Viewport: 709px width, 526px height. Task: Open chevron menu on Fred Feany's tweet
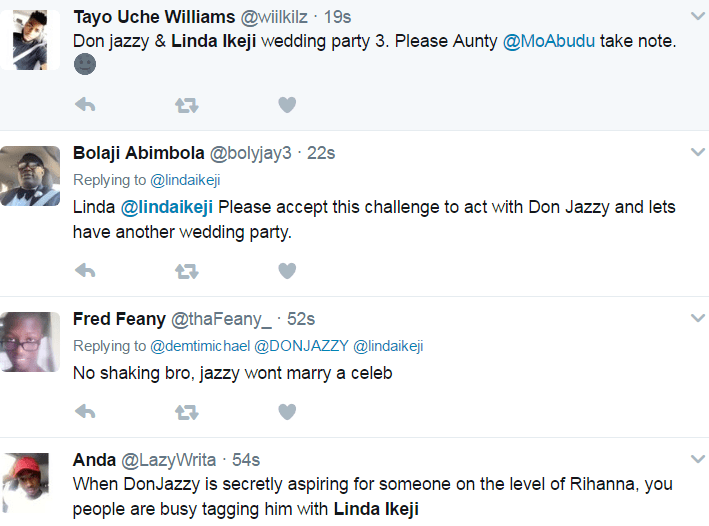[x=698, y=318]
